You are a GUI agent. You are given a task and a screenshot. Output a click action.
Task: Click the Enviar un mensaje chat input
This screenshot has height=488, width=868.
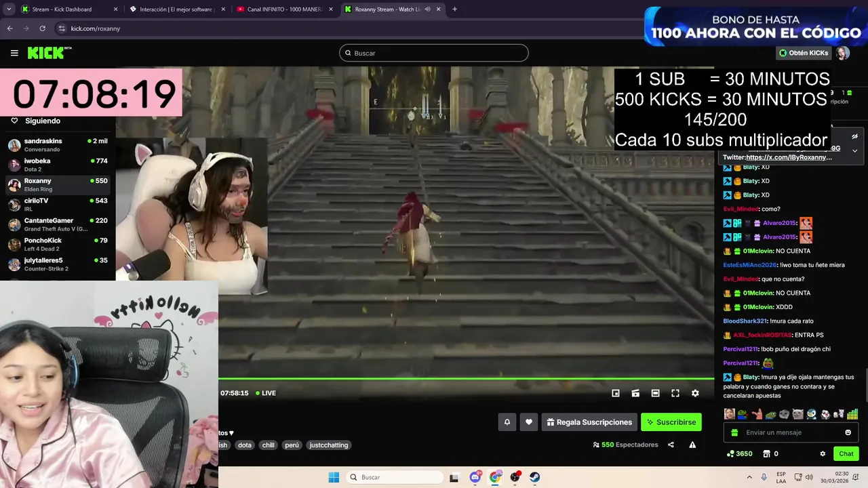[791, 432]
